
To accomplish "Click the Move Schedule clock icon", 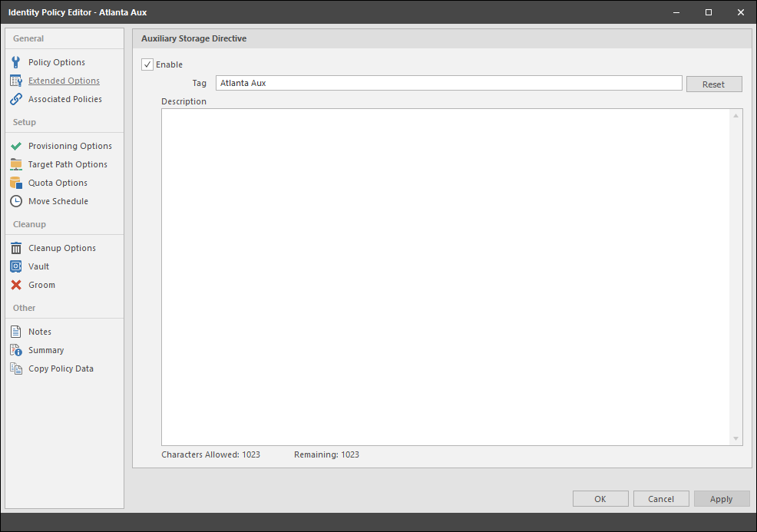I will pos(16,201).
